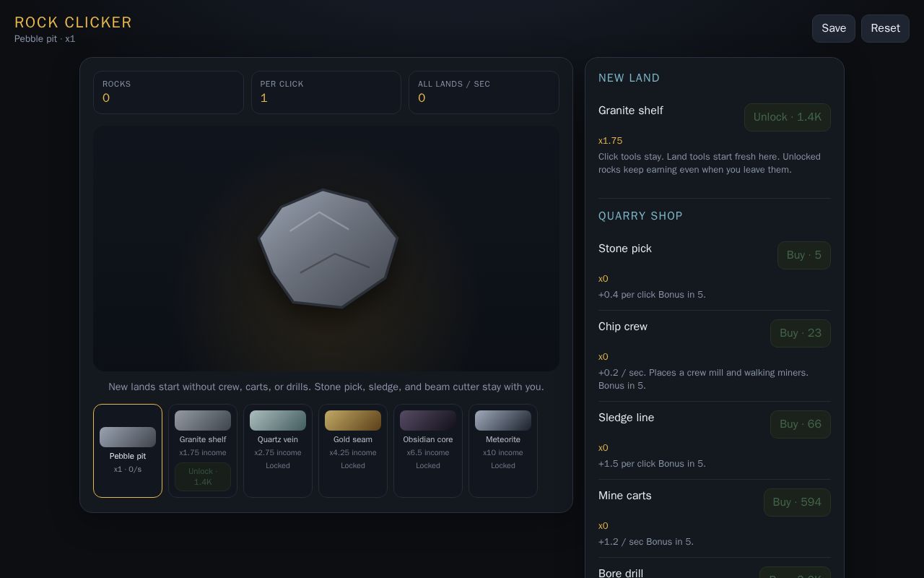Select the Meteorite land card
Image resolution: width=924 pixels, height=578 pixels.
(503, 451)
